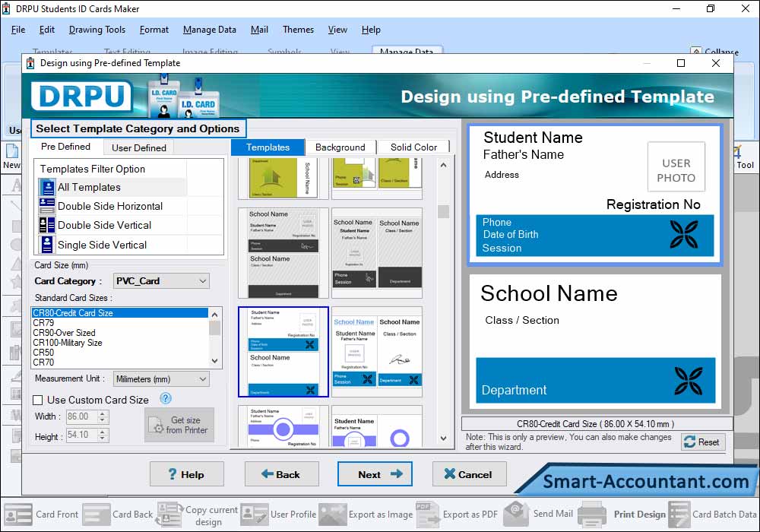Increase Height value with stepper

pyautogui.click(x=103, y=432)
